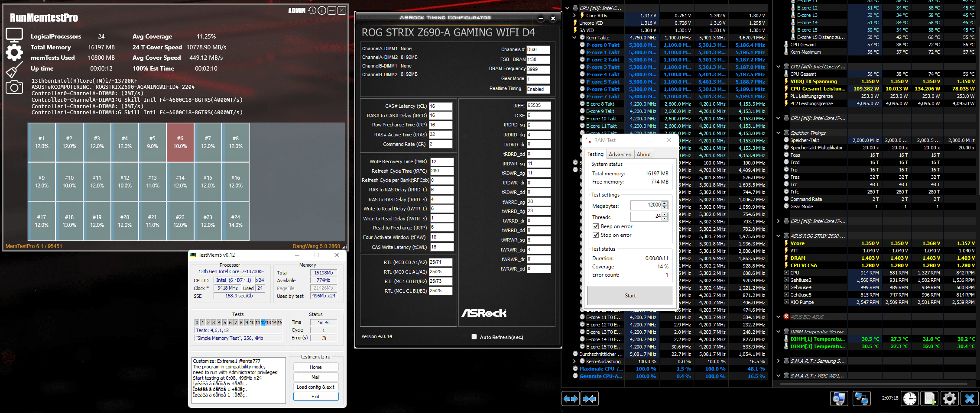Click the Megabytes field showing 12000

[x=646, y=205]
